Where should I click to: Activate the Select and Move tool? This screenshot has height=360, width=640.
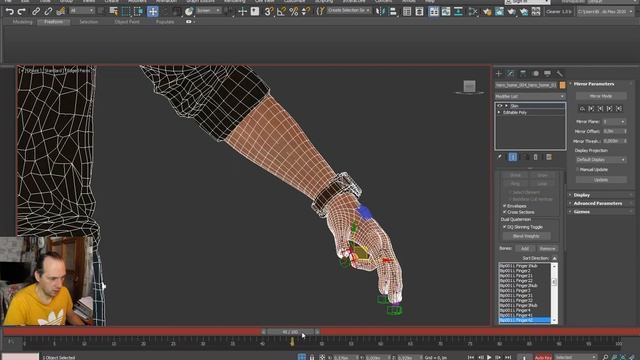(153, 11)
